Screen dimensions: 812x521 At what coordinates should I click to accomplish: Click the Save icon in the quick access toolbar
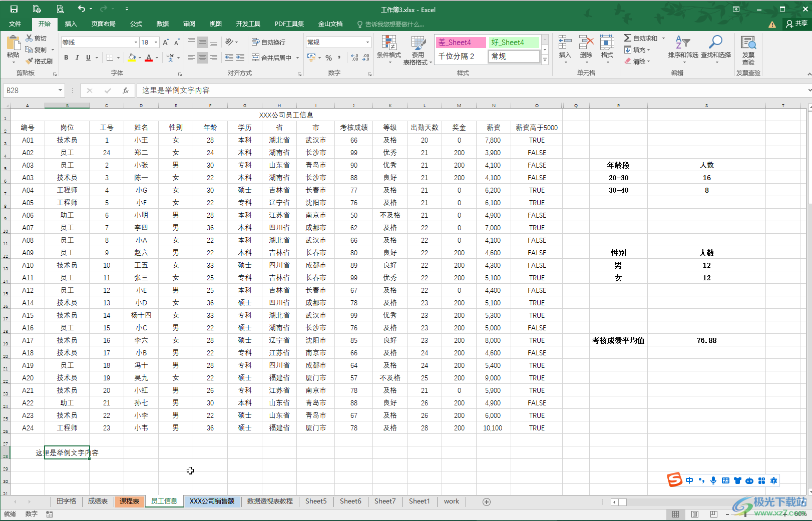tap(14, 9)
